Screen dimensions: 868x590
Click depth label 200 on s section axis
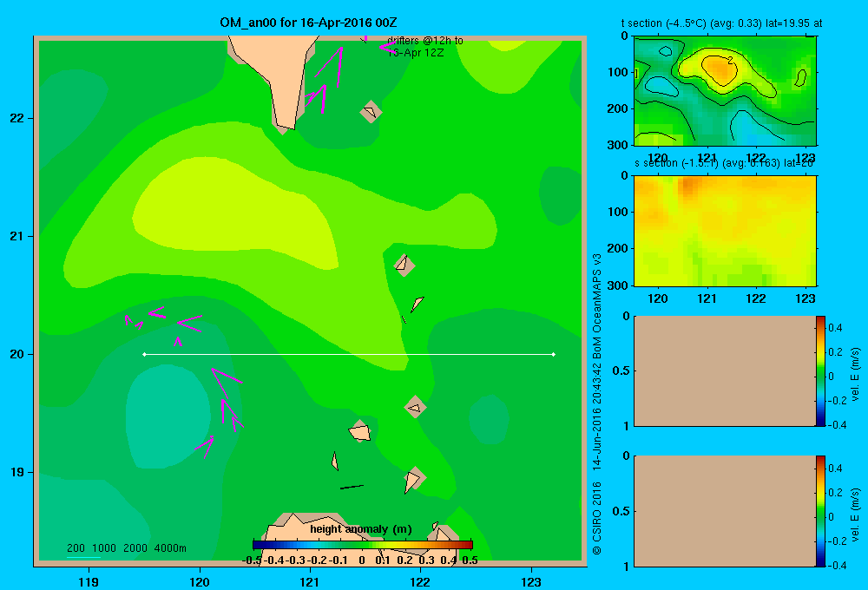click(x=617, y=248)
